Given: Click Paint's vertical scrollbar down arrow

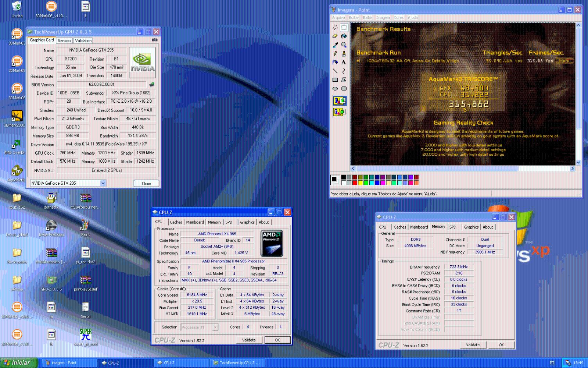Looking at the screenshot, I should 578,162.
